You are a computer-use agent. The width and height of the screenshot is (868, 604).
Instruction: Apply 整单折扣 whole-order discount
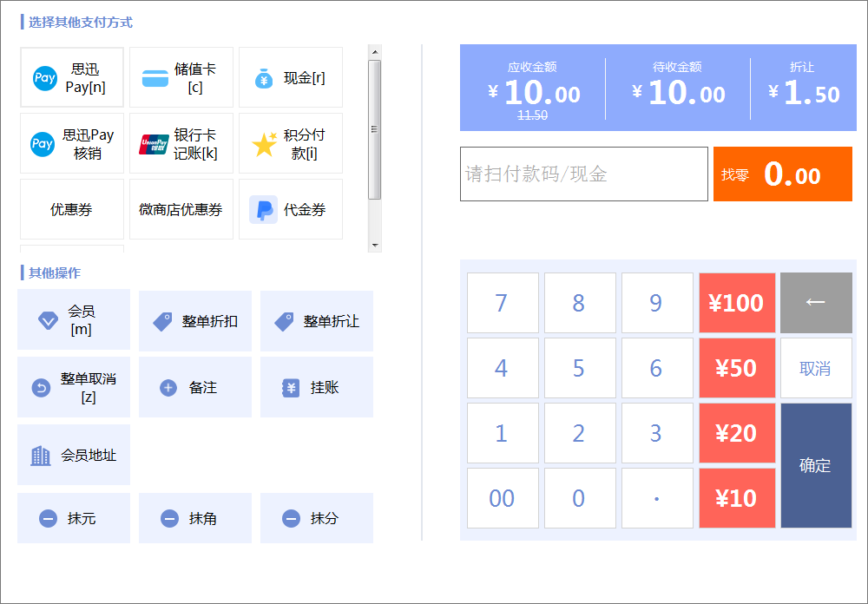pyautogui.click(x=194, y=321)
